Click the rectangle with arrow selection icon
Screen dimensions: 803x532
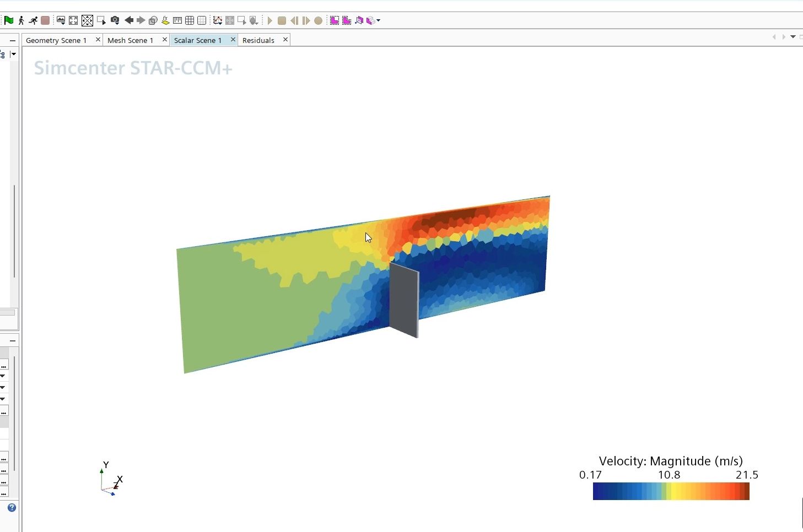click(x=242, y=20)
